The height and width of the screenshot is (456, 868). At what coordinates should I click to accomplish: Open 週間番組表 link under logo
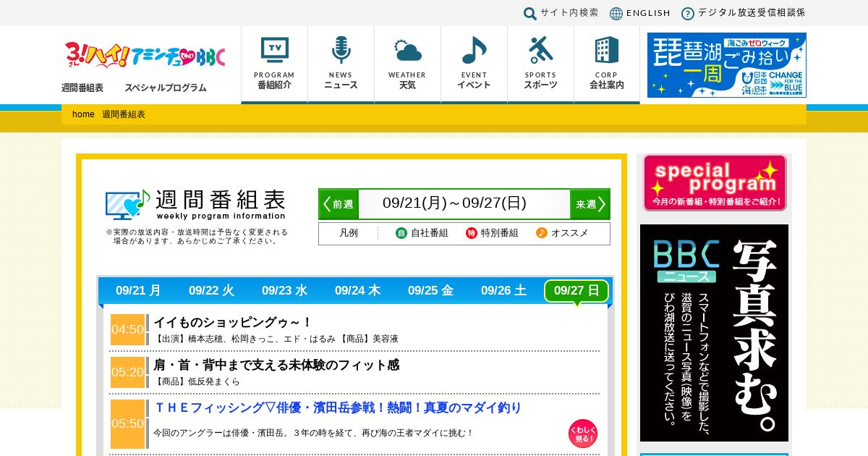pyautogui.click(x=82, y=88)
